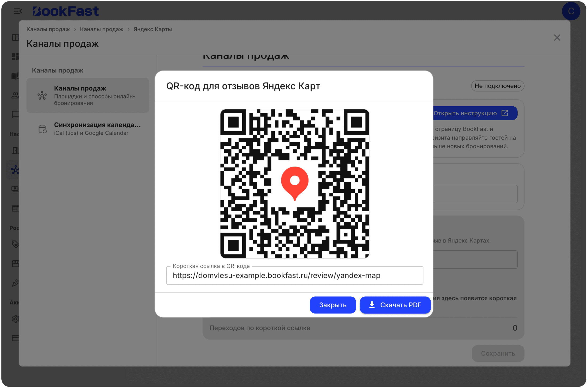Image resolution: width=588 pixels, height=388 pixels.
Task: Click the guests (people) icon in the main sidebar
Action: tap(15, 95)
